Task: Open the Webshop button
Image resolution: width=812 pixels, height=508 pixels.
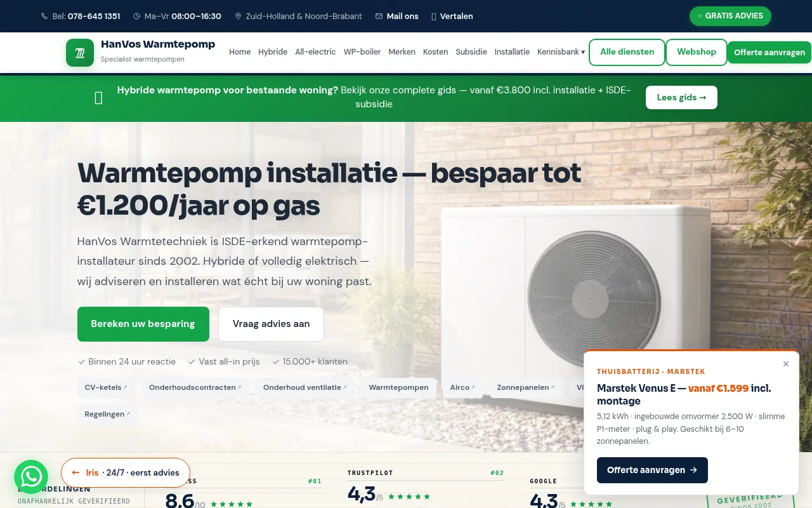Action: pos(697,52)
